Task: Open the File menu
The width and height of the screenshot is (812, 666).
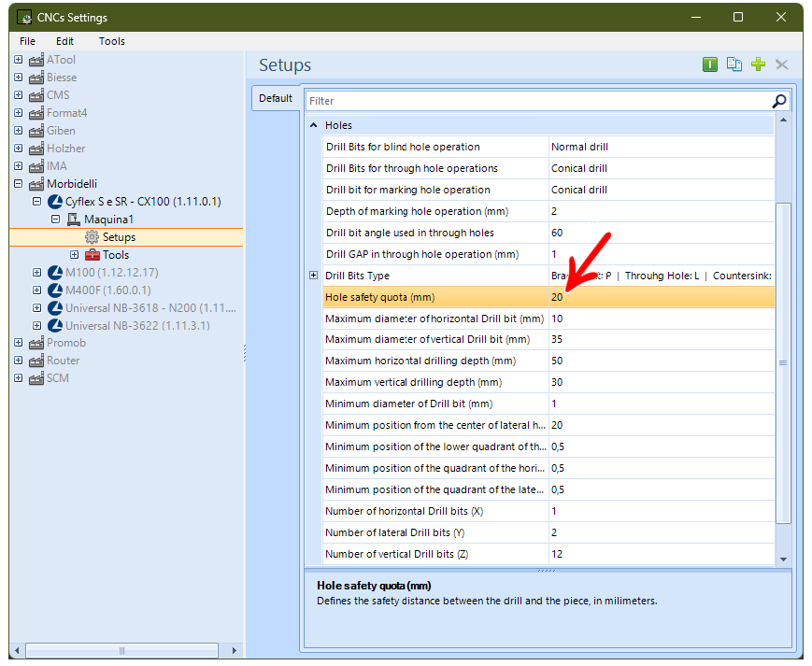Action: point(27,41)
